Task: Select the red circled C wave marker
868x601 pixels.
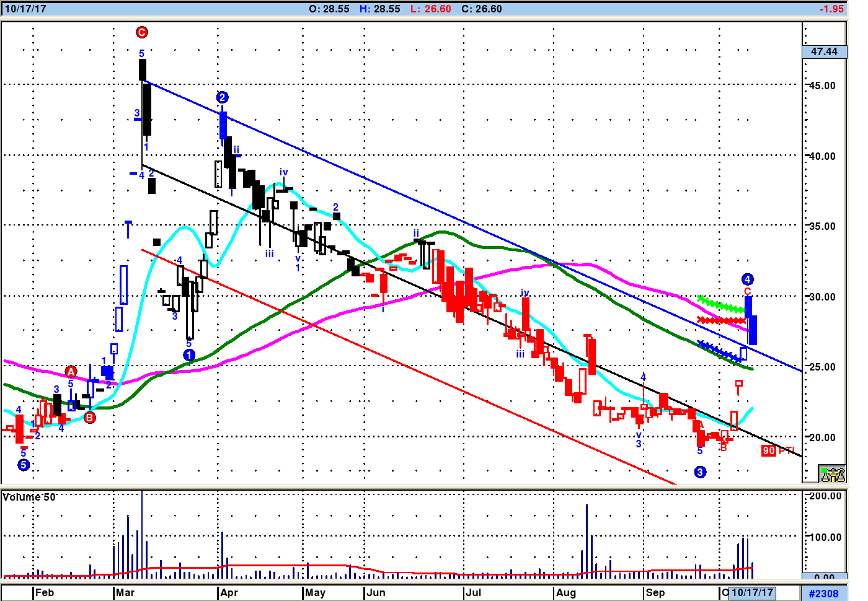Action: click(142, 32)
